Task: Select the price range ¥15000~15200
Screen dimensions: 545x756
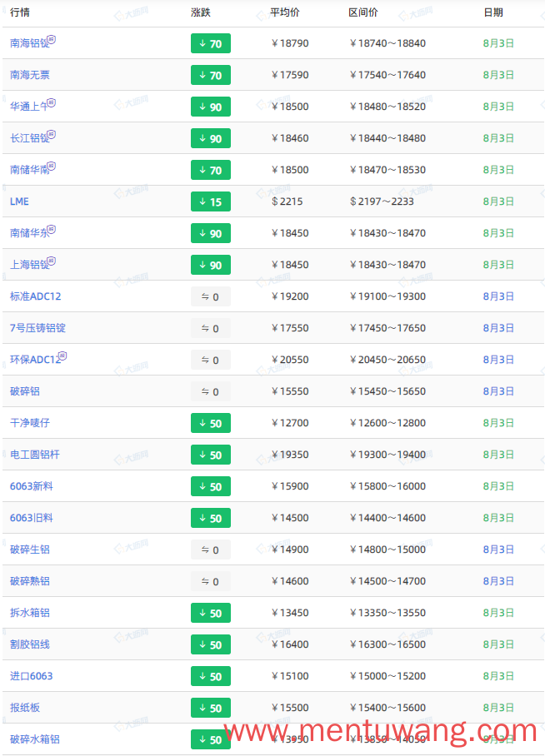Action: tap(387, 676)
